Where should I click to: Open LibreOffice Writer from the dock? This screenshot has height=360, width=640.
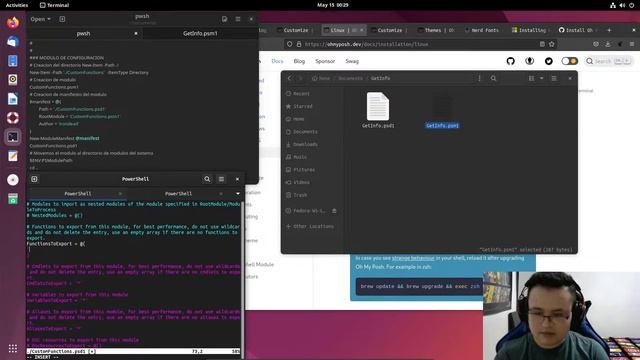[x=13, y=99]
